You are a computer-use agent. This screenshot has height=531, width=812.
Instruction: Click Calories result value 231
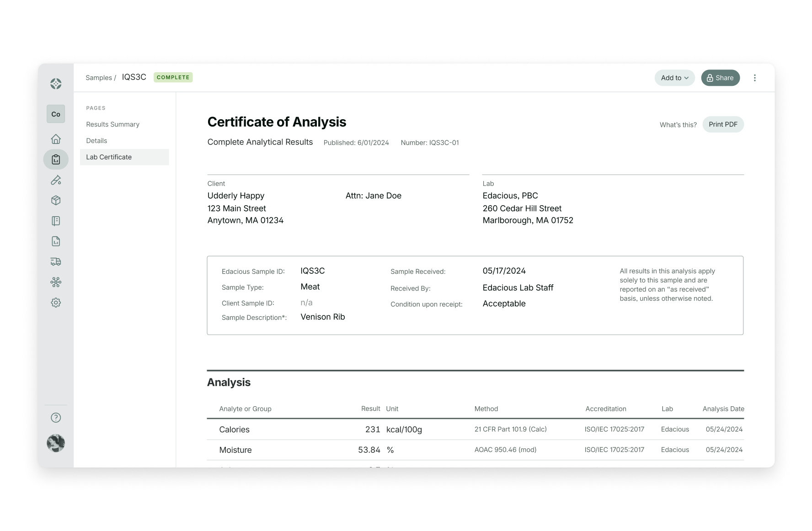click(373, 430)
